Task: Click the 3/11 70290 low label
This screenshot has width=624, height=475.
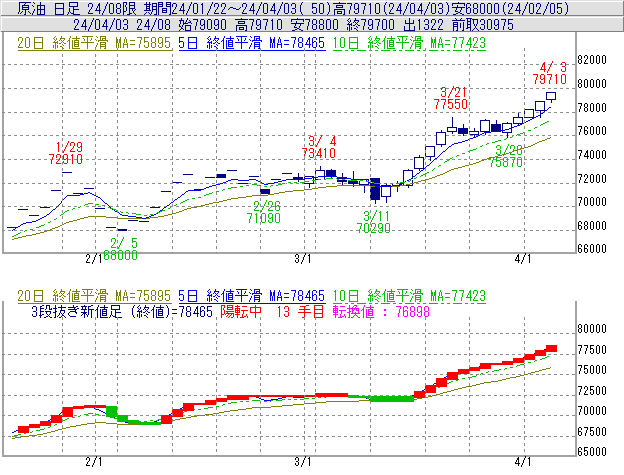Action: [x=373, y=222]
